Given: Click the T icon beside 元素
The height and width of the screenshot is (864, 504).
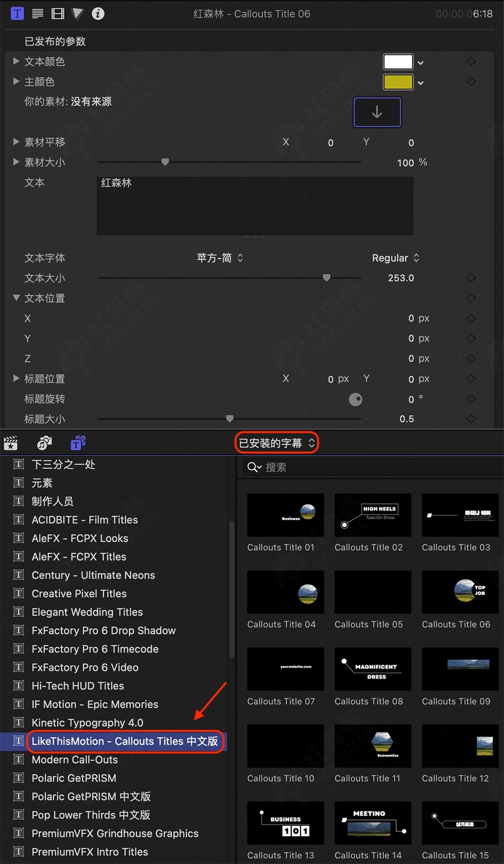Looking at the screenshot, I should point(19,482).
